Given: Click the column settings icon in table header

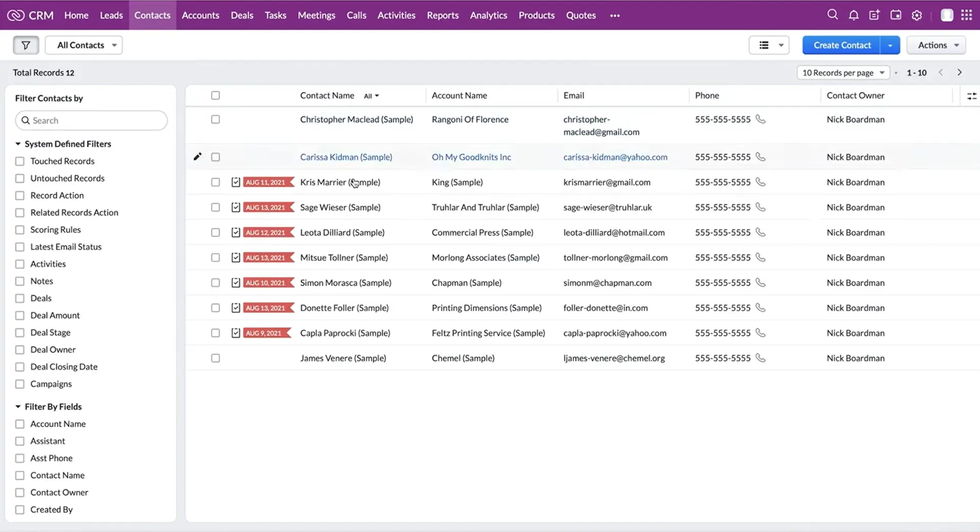Looking at the screenshot, I should (x=971, y=96).
